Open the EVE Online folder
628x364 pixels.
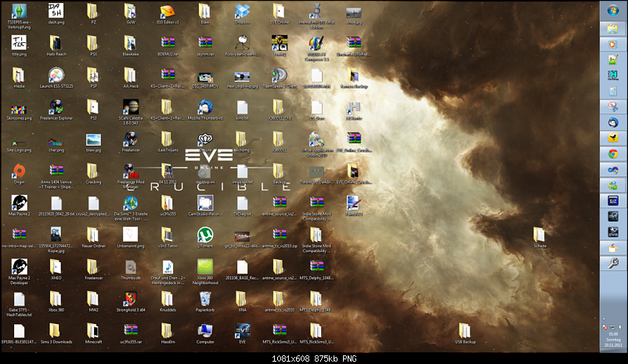point(280,14)
